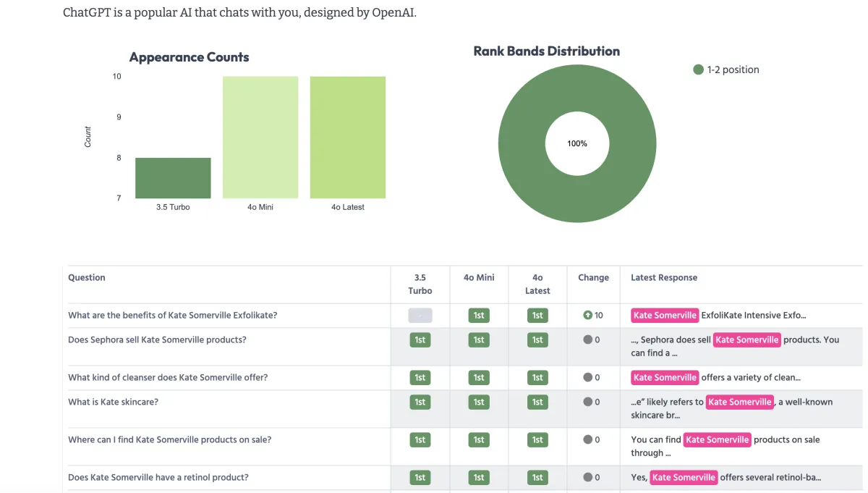The image size is (868, 493).
Task: Click the 4o Latest "1st" badge in the retinol row
Action: (x=537, y=477)
